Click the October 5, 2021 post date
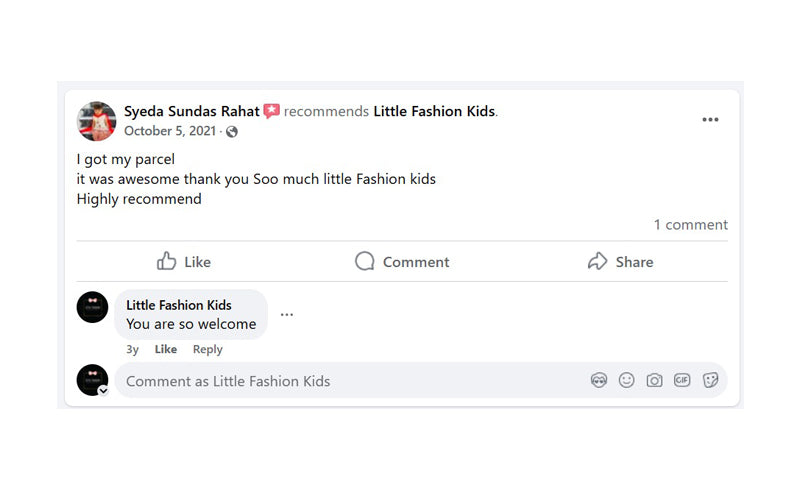The width and height of the screenshot is (800, 500). click(170, 131)
